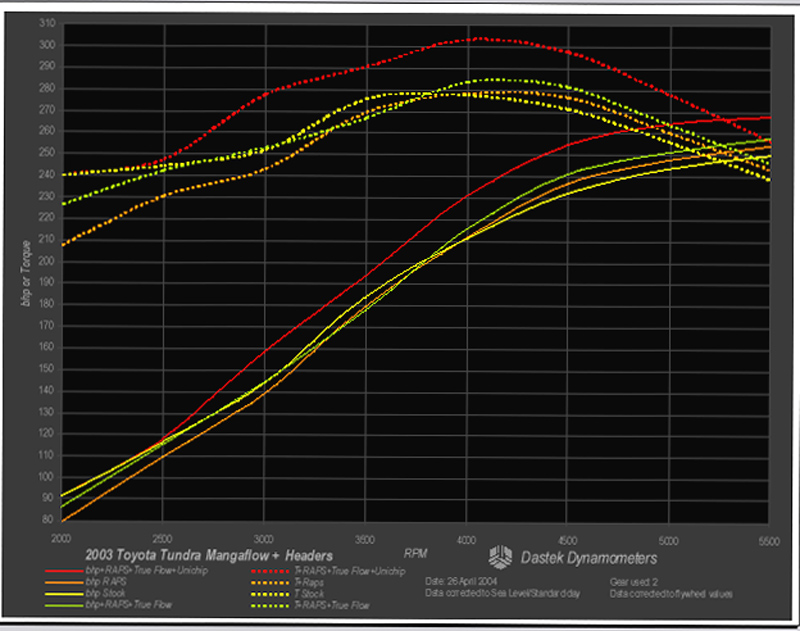Click the dotted green line sample for T+RAPS+True Flow
800x631 pixels.
coord(270,606)
